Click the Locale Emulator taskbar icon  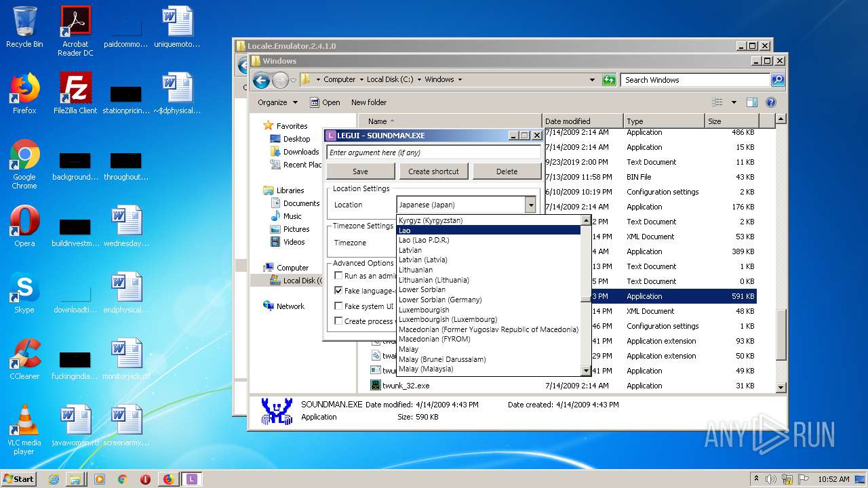click(192, 479)
